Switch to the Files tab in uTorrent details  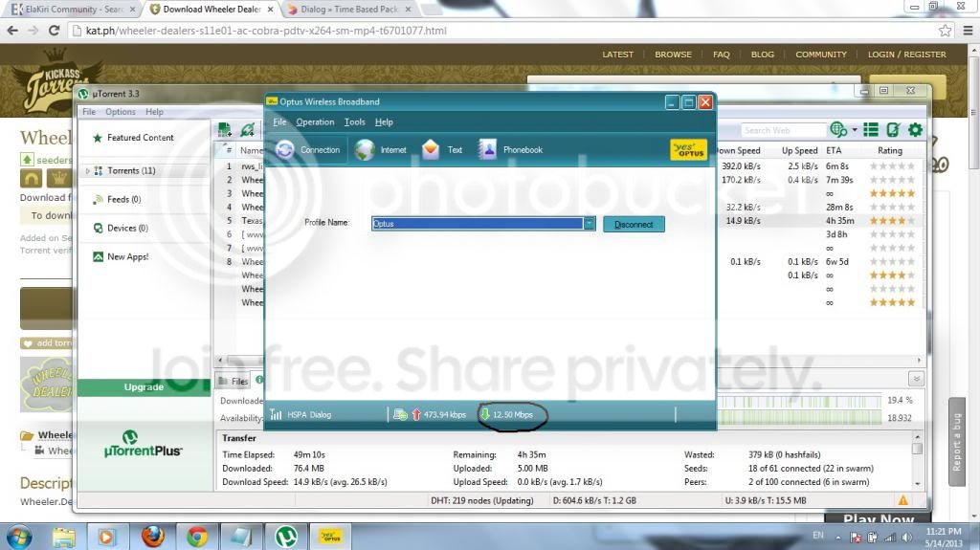click(x=234, y=381)
